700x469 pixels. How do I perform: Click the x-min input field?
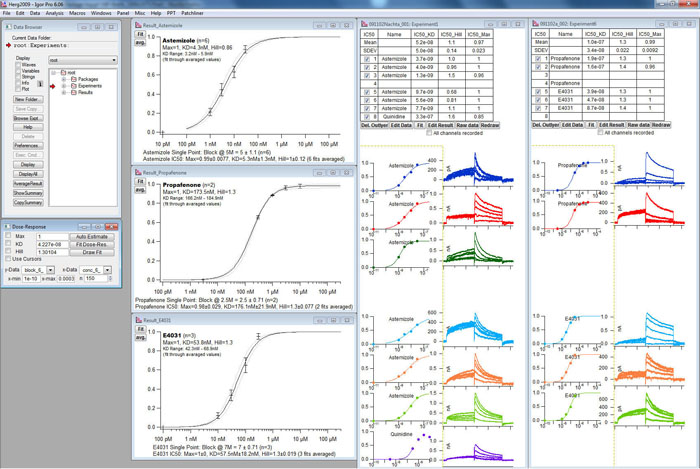[31, 278]
